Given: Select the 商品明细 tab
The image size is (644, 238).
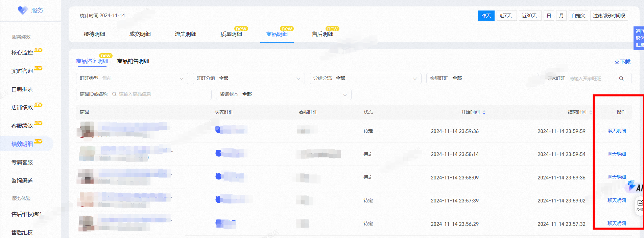Looking at the screenshot, I should point(277,34).
